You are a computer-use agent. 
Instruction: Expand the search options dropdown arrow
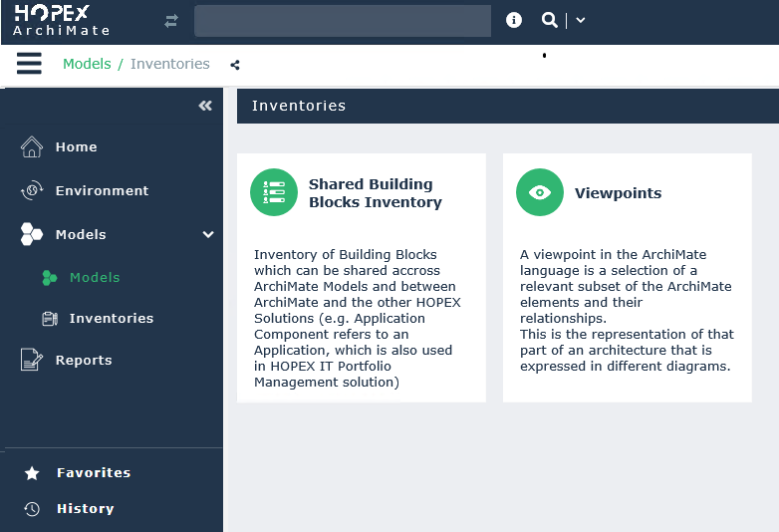581,20
